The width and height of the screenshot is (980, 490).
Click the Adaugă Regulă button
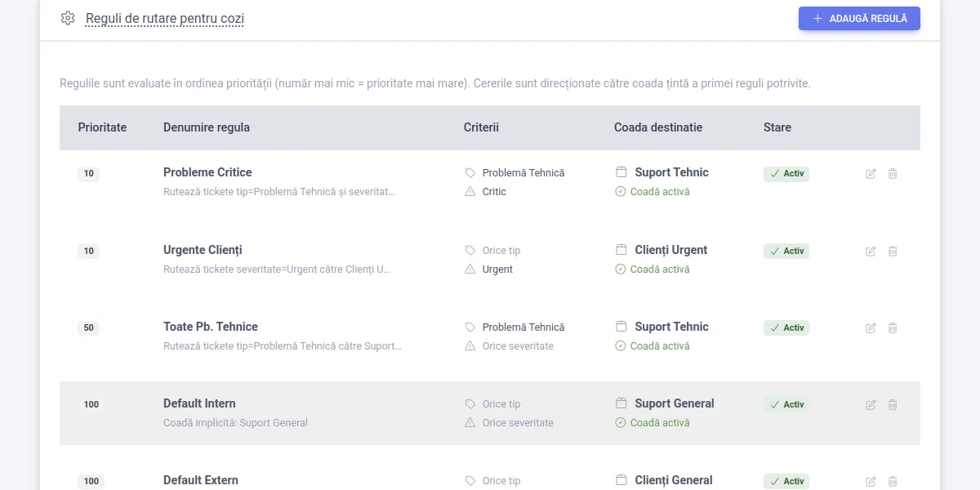coord(859,18)
